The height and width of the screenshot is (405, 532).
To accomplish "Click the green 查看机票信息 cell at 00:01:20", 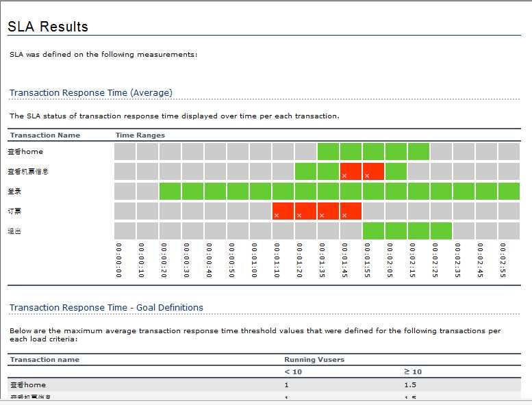I will [x=305, y=172].
